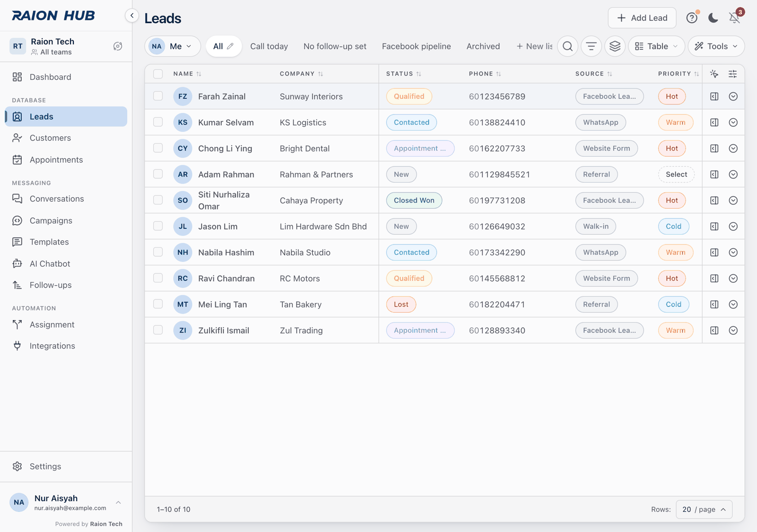
Task: Open the Table view dropdown
Action: click(x=656, y=46)
